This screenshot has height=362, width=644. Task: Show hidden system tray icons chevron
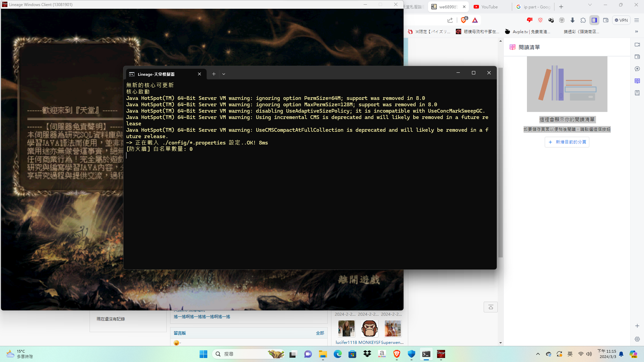point(538,354)
